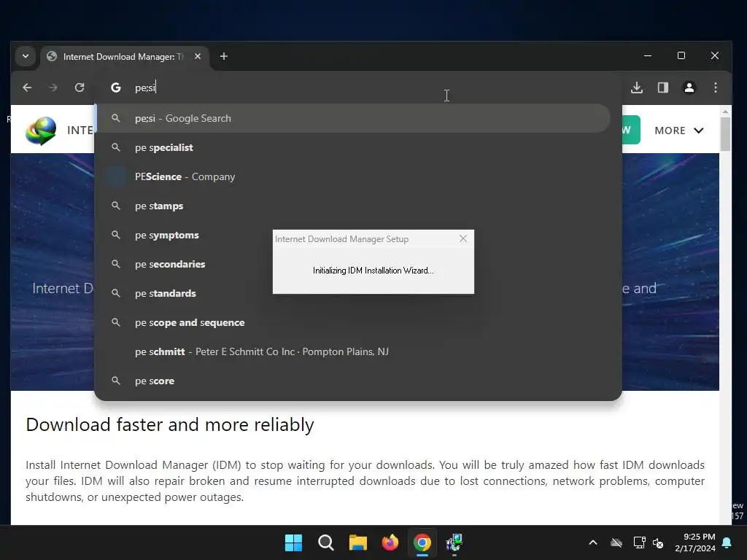Pick the 'pe score' suggestion

(353, 381)
